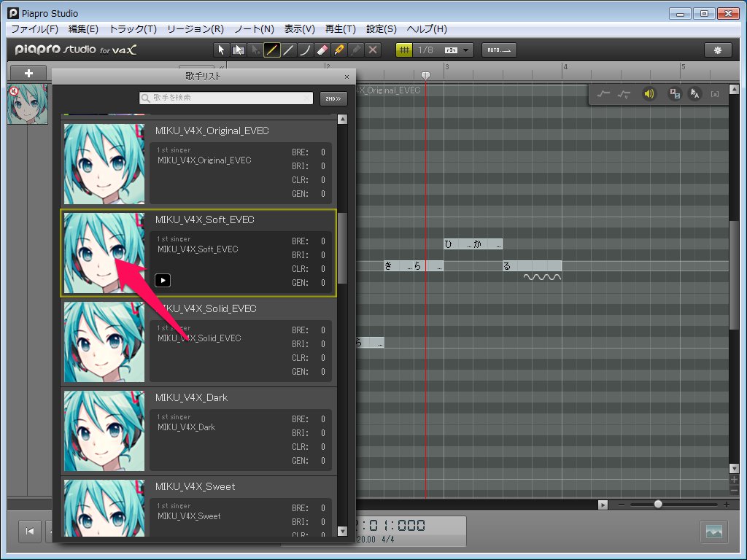Select the straight Line tool
Viewport: 747px width, 560px height.
(x=288, y=50)
